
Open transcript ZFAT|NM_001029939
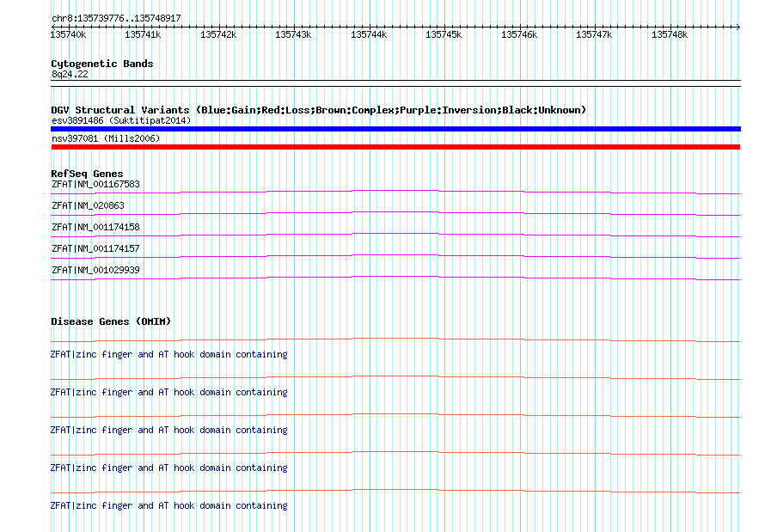95,270
